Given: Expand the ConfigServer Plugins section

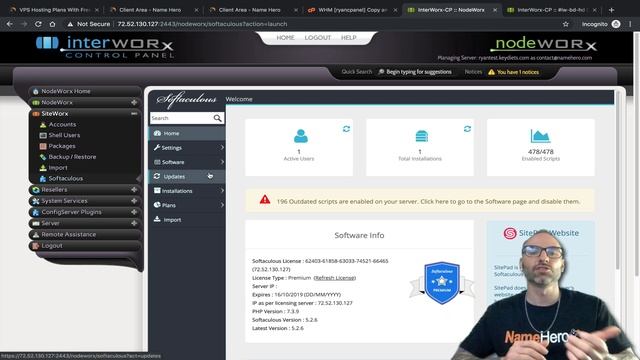Looking at the screenshot, I should pos(134,212).
